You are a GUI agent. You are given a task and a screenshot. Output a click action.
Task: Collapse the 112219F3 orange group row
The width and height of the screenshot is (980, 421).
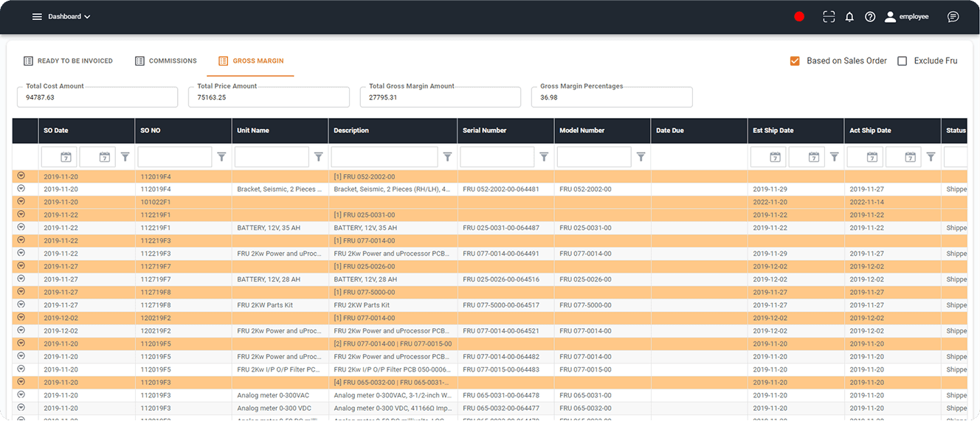point(21,240)
